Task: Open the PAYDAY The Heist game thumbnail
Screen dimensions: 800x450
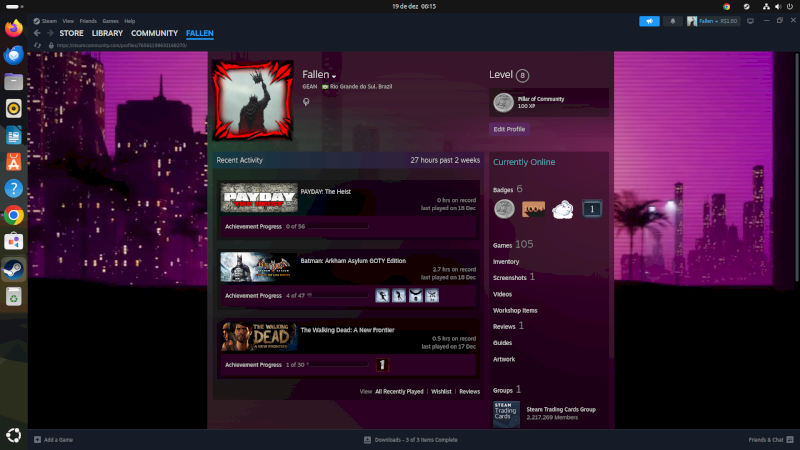Action: pyautogui.click(x=259, y=197)
